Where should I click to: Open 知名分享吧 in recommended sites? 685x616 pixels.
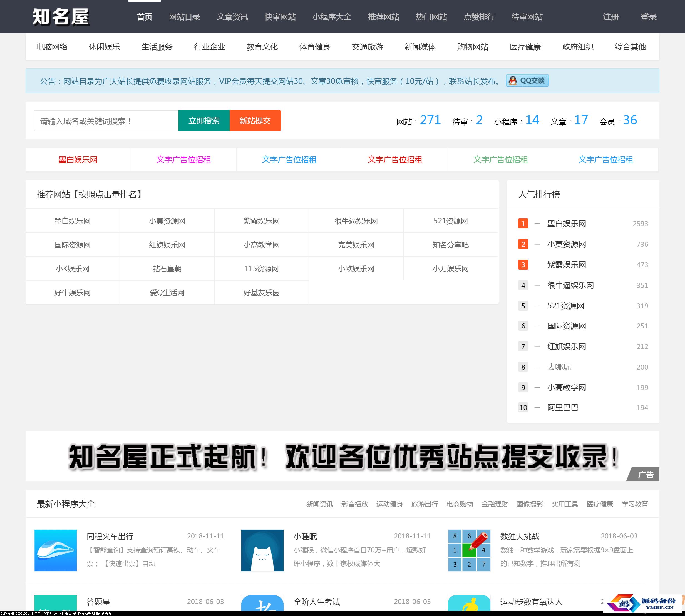[x=450, y=245]
